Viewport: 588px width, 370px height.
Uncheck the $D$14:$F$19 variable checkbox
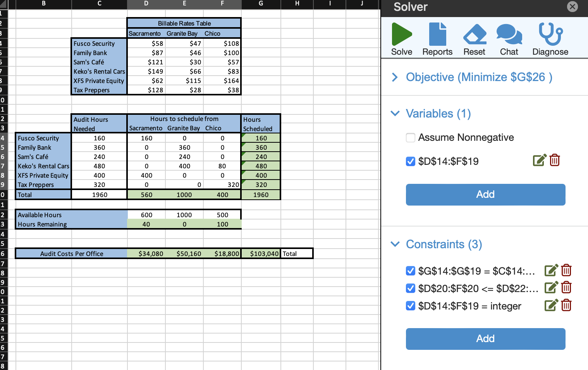[x=411, y=161]
